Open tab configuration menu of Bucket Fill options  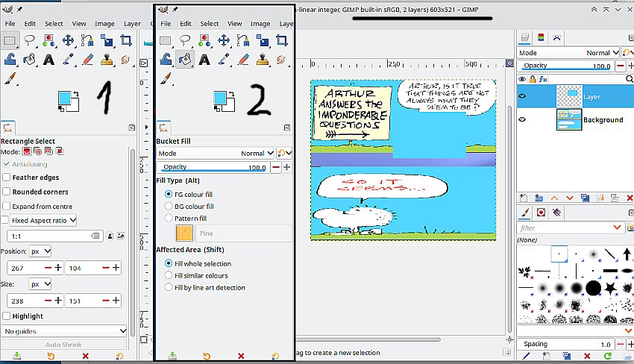point(287,128)
